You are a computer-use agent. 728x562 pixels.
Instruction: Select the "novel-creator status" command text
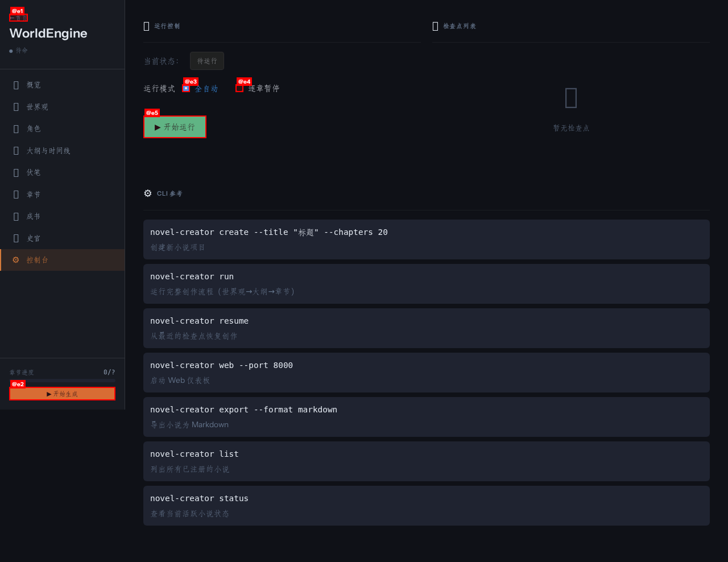199,498
